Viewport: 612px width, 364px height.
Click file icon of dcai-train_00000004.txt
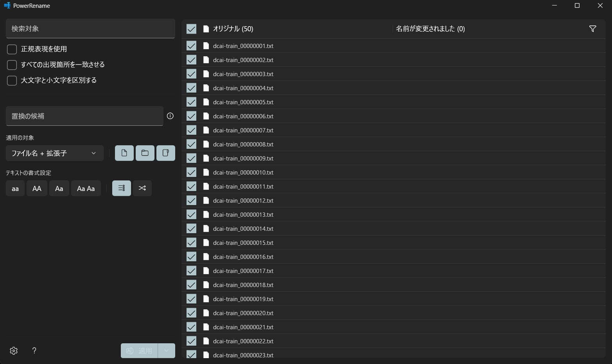click(x=206, y=88)
